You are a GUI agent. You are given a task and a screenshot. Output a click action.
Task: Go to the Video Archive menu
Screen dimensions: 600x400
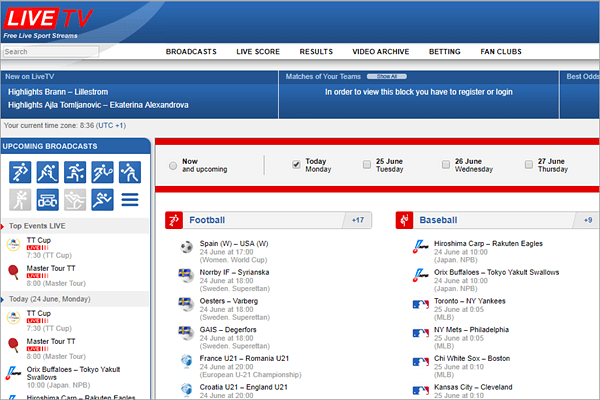click(x=380, y=51)
